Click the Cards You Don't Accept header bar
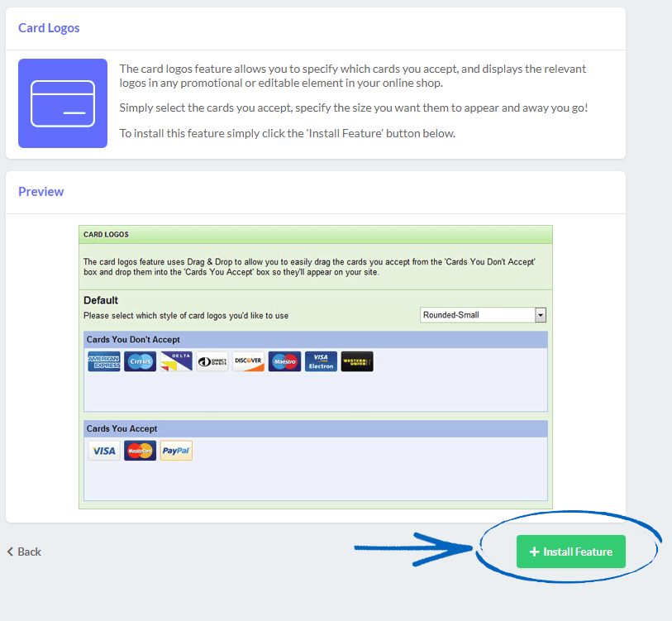Viewport: 672px width, 621px height. [314, 339]
